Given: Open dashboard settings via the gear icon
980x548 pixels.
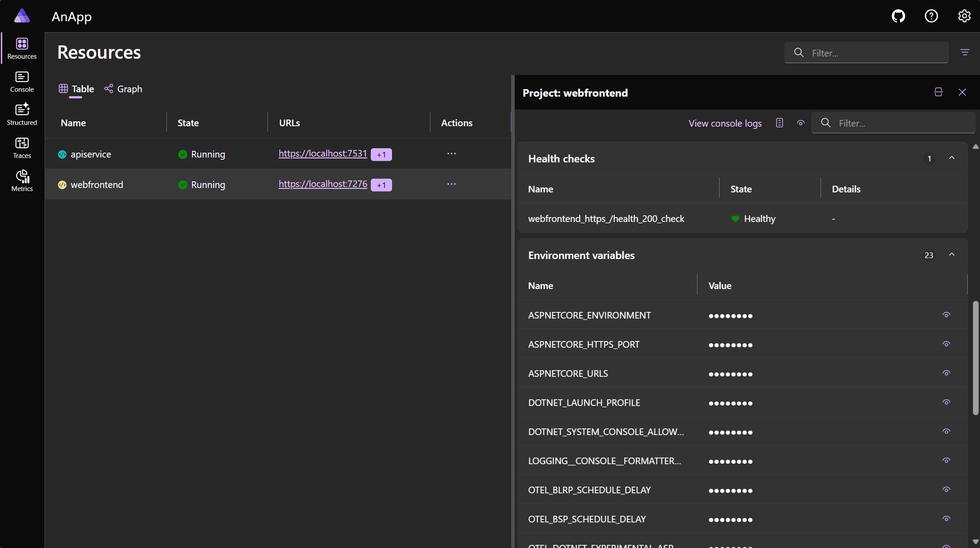Looking at the screenshot, I should (964, 16).
